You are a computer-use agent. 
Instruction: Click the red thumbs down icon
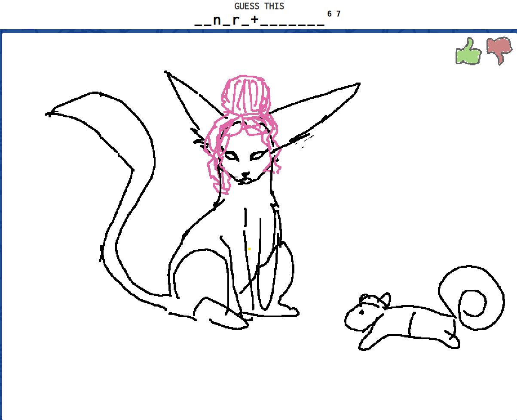click(x=499, y=49)
